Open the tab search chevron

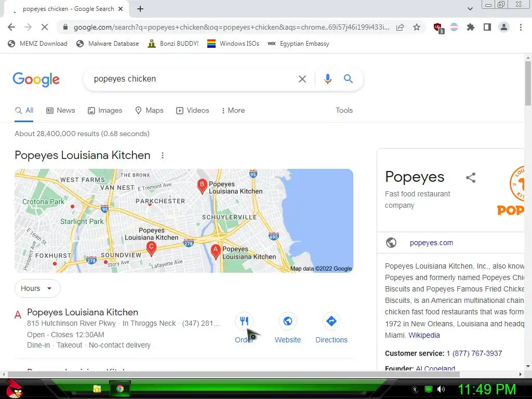click(470, 9)
